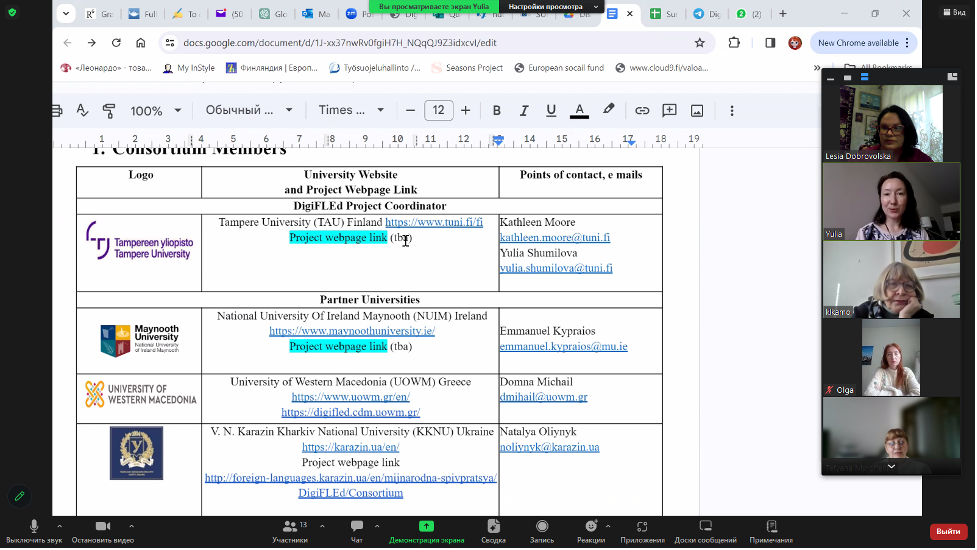Screen dimensions: 977x550
Task: Open kathleen.moore@tuni.fi email link
Action: pos(554,238)
